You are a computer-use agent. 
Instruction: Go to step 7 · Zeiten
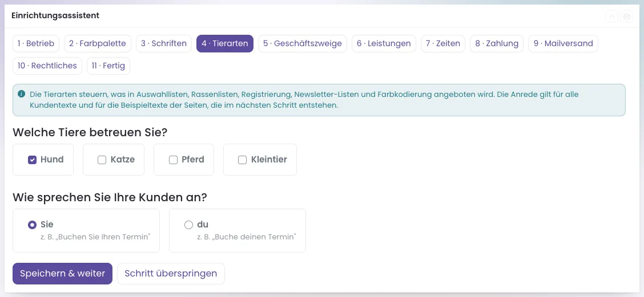pos(443,43)
